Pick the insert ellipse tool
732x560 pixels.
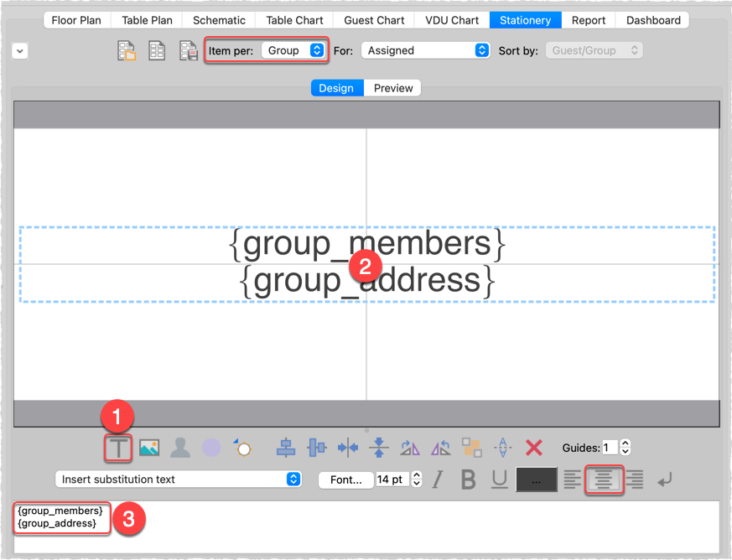pos(211,448)
